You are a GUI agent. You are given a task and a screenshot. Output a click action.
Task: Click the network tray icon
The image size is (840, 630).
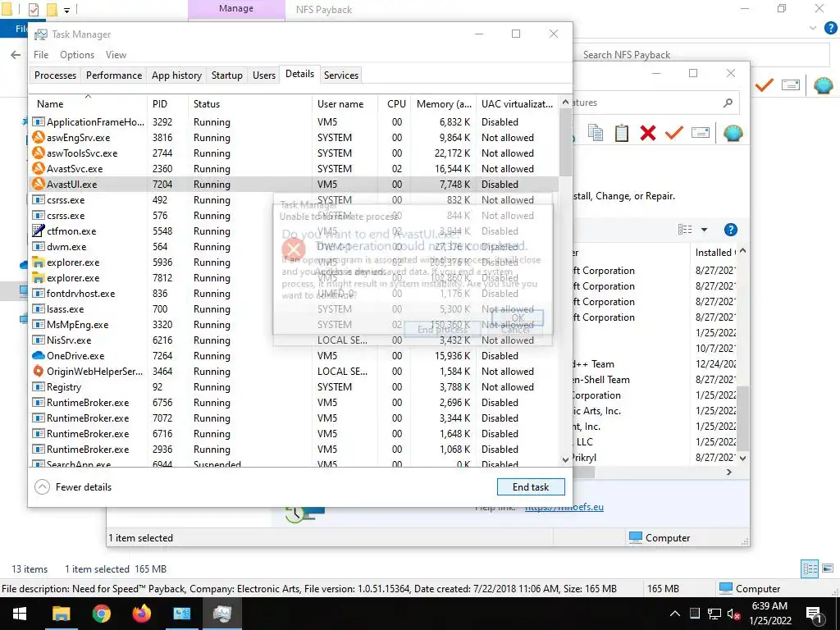point(714,614)
